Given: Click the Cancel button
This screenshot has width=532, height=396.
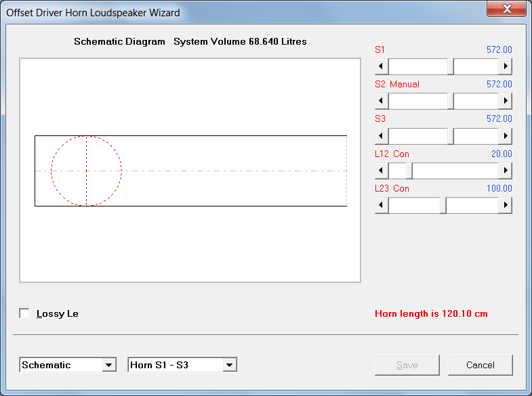Looking at the screenshot, I should 480,365.
